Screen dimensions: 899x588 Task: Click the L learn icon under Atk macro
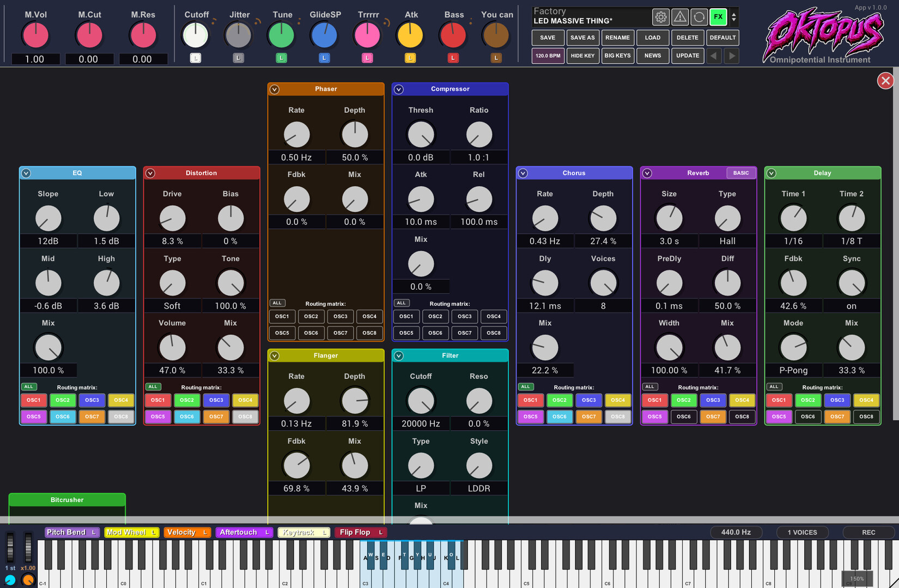pyautogui.click(x=410, y=58)
